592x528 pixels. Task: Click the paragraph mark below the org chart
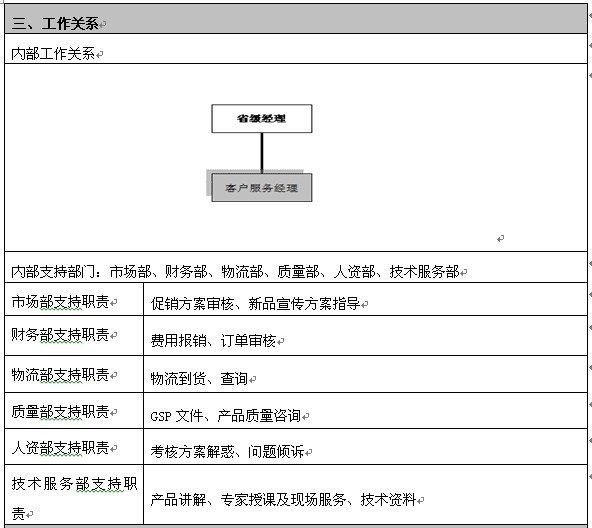tap(500, 238)
